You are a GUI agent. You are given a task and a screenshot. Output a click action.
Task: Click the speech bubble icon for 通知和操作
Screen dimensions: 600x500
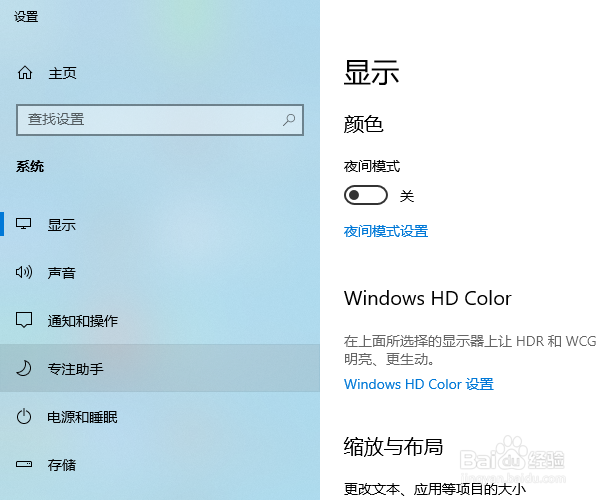point(24,320)
